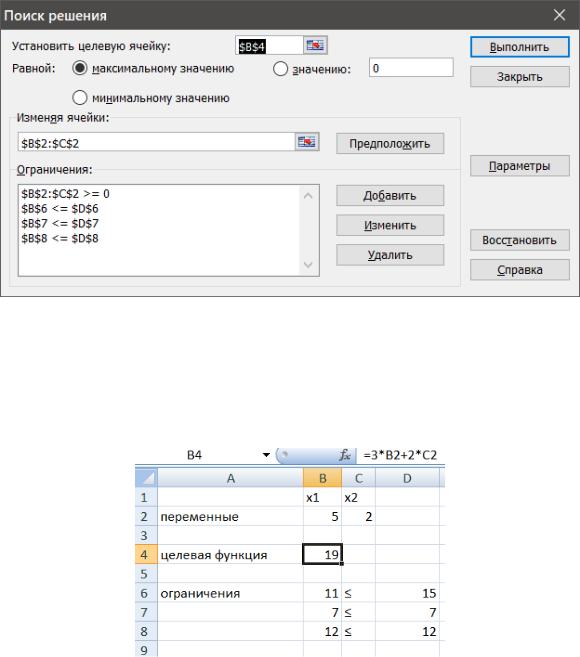Click the formula bar with =3*B2+2*C2
Viewport: 580px width, 657px height.
coord(400,455)
